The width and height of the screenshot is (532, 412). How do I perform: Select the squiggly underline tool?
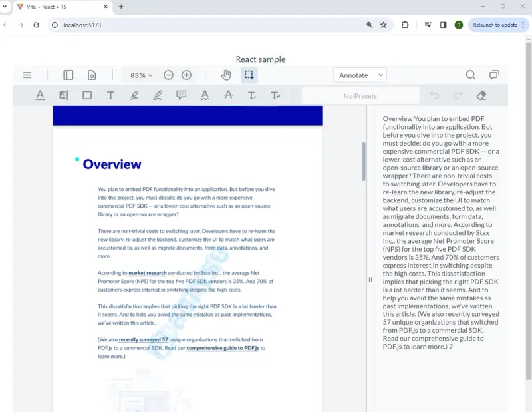[x=205, y=95]
